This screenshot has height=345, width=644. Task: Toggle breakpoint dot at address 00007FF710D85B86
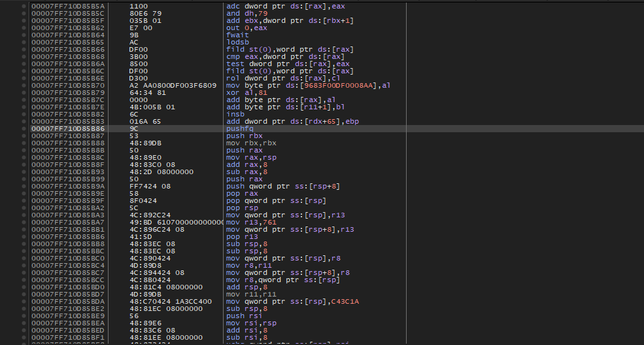pos(24,128)
